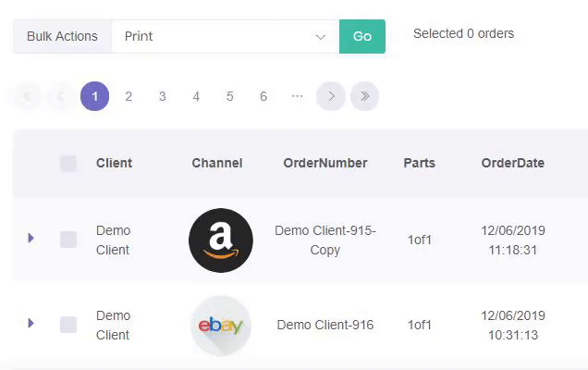
Task: Sort by the OrderDate column header
Action: click(x=512, y=163)
